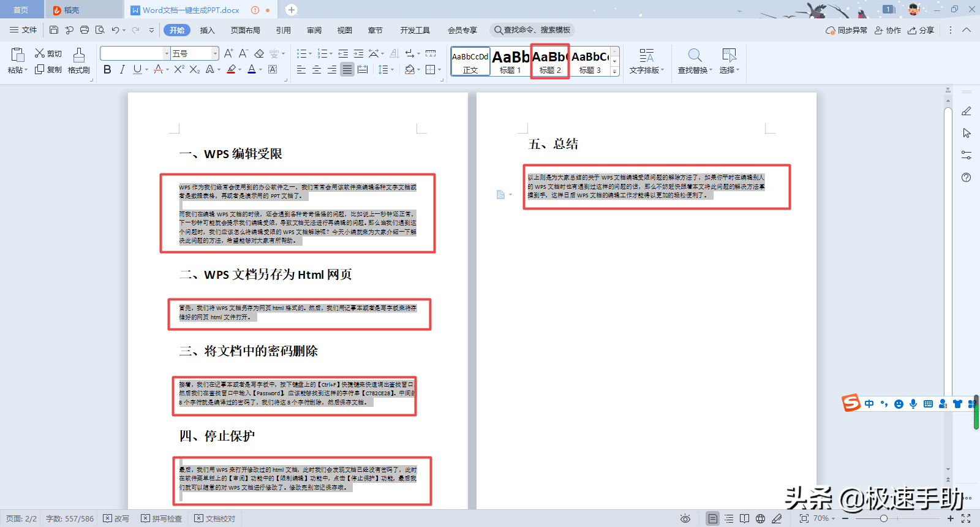
Task: Increase paragraph indent
Action: (358, 53)
